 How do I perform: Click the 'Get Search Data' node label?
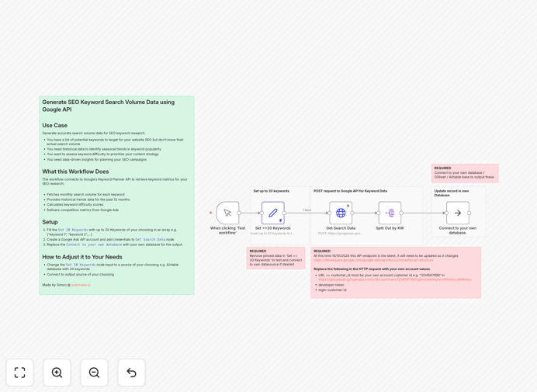pyautogui.click(x=341, y=228)
